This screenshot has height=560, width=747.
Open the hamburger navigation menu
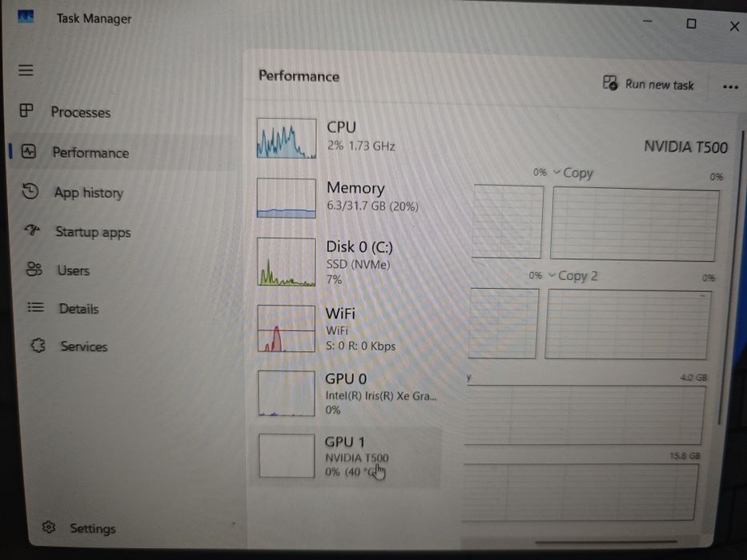click(26, 70)
